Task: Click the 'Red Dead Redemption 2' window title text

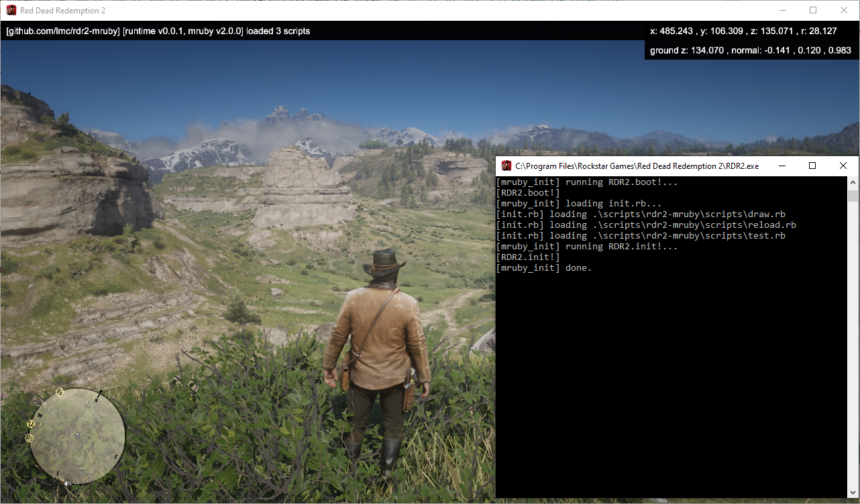Action: click(63, 11)
